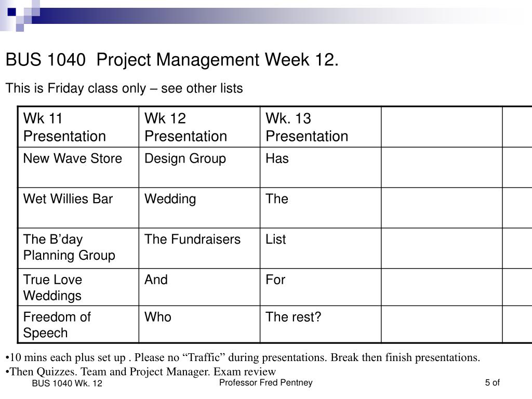532x399 pixels.
Task: Select the Friday class only subtitle text
Action: click(x=124, y=88)
